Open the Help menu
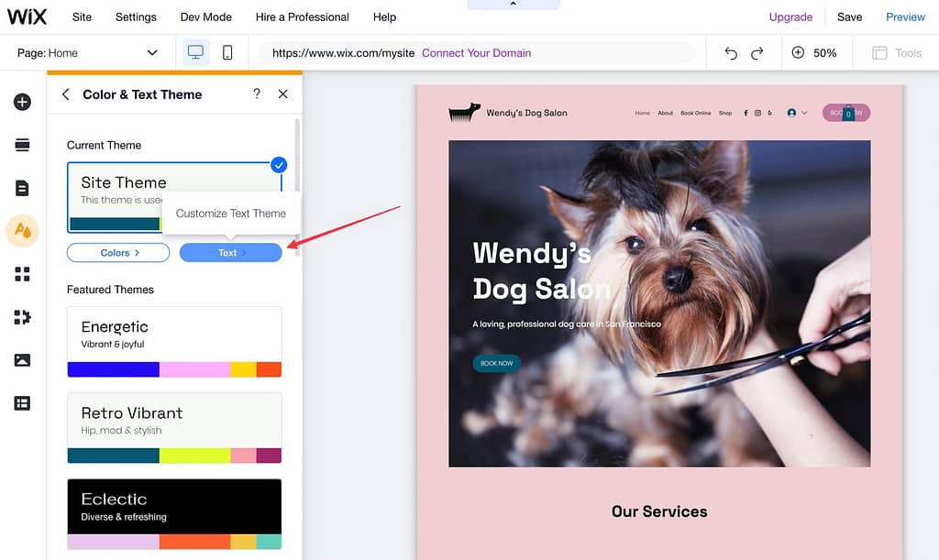939x560 pixels. pos(384,17)
